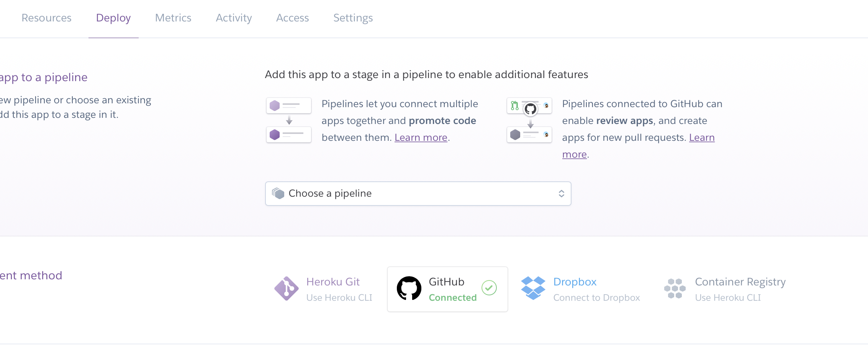Click the green GitHub connected checkmark
The height and width of the screenshot is (352, 868).
pos(489,288)
